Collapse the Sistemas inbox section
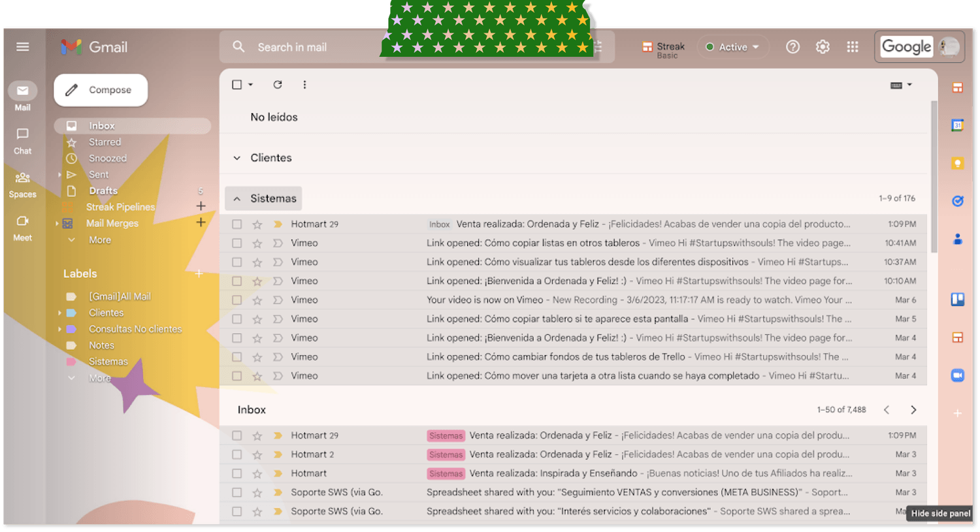 click(237, 198)
